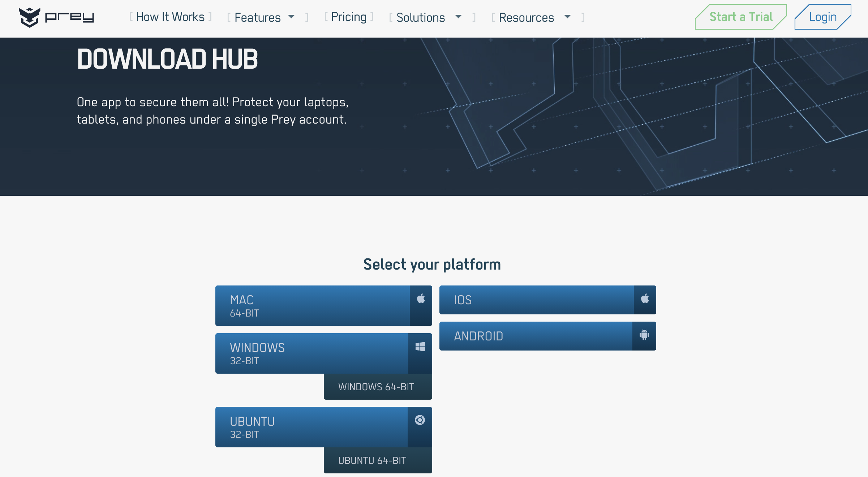Click the Prey shield logo icon
Viewport: 868px width, 477px height.
pyautogui.click(x=29, y=17)
